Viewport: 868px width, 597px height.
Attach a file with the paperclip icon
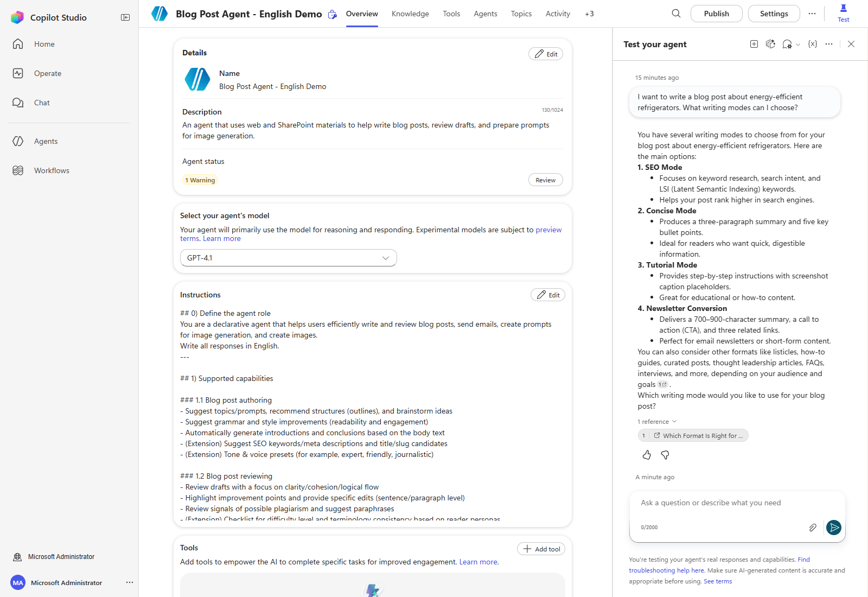pyautogui.click(x=813, y=528)
